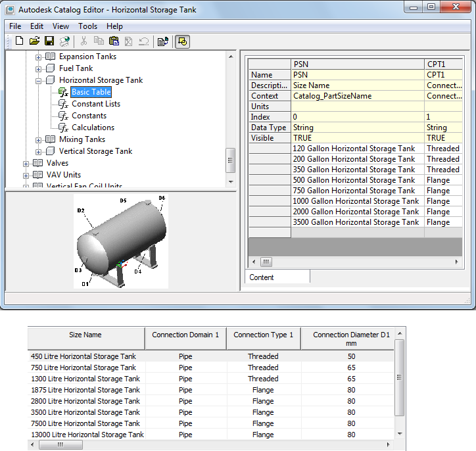Click the lower table vertical scrollbar thumb
476x451 pixels.
click(399, 377)
